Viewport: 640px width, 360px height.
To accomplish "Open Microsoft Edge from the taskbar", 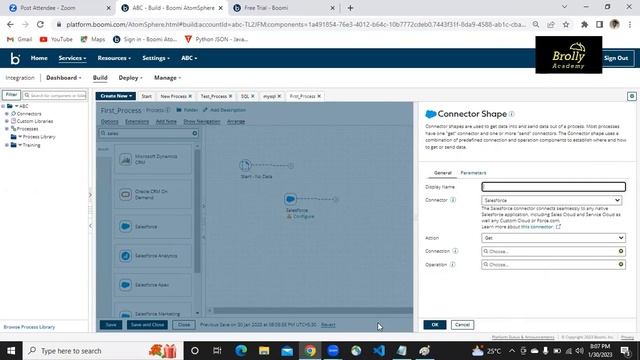I will [241, 351].
